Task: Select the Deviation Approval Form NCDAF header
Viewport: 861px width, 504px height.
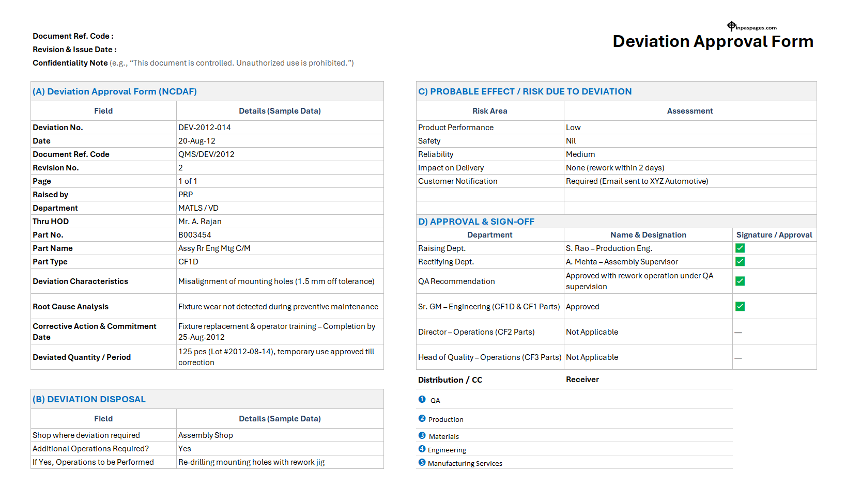Action: [x=115, y=91]
